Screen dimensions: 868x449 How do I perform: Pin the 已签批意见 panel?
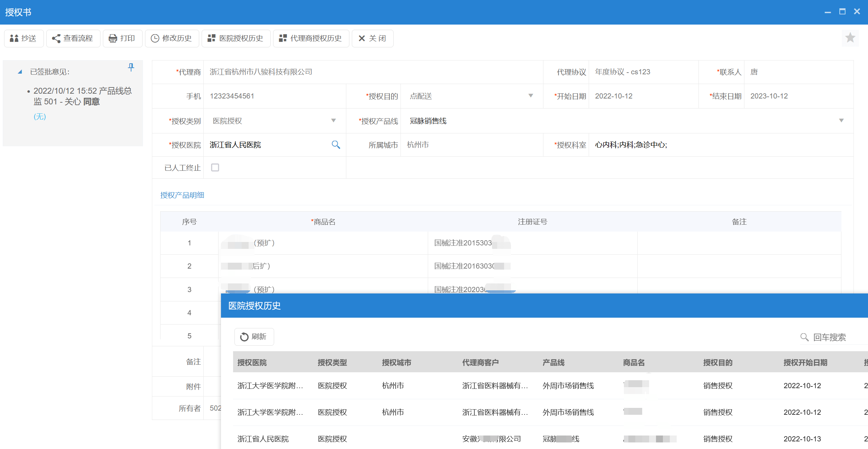tap(131, 68)
